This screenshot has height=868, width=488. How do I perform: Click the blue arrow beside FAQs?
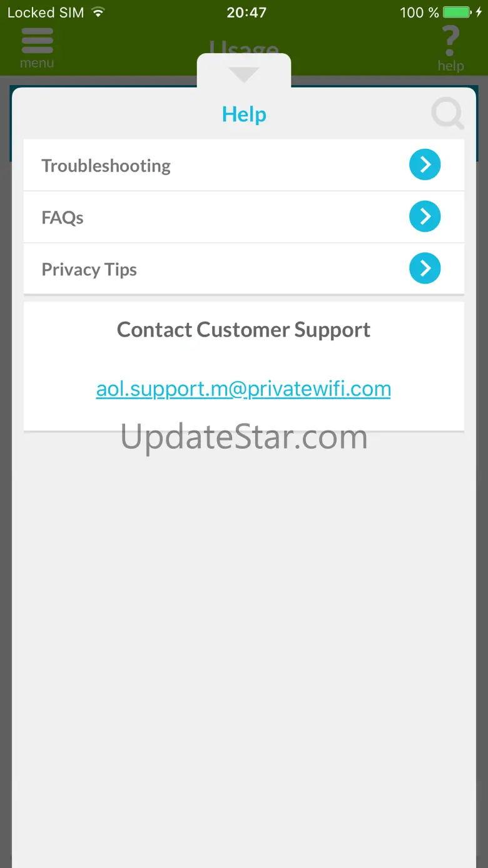425,217
